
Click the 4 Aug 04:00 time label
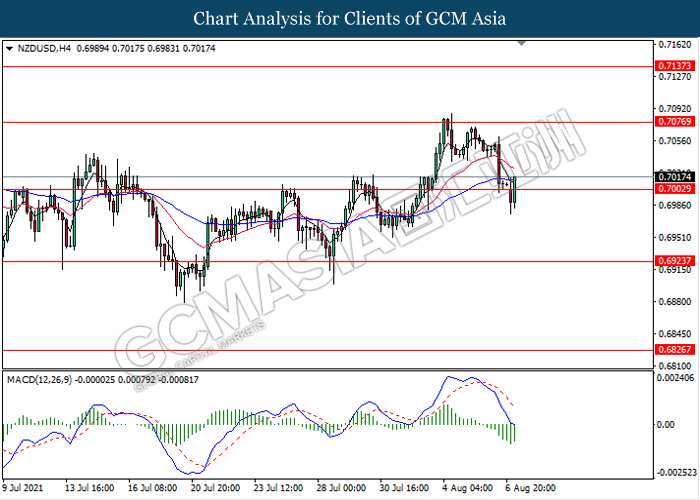[x=467, y=488]
